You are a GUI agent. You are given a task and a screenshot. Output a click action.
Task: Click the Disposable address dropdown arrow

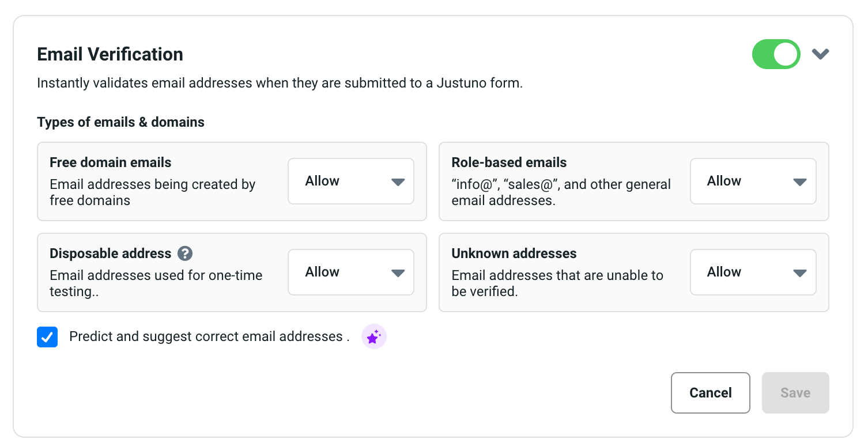[398, 273]
